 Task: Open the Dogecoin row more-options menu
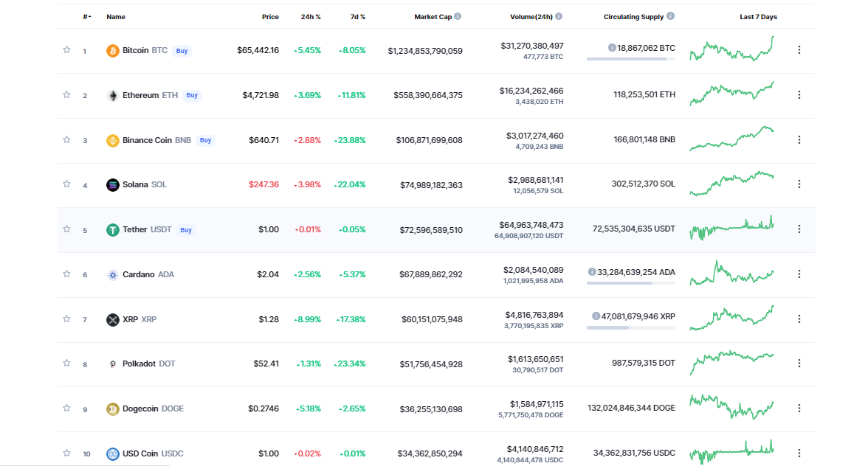(799, 408)
